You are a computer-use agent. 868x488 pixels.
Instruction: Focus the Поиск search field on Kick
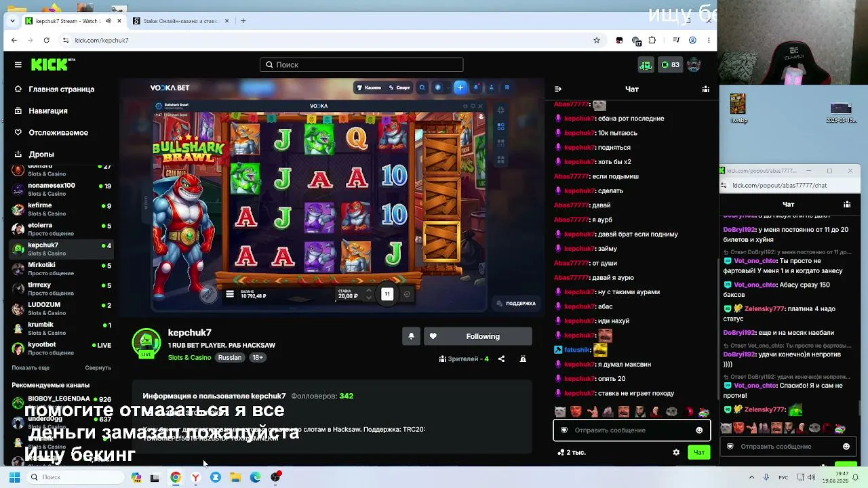click(x=361, y=64)
